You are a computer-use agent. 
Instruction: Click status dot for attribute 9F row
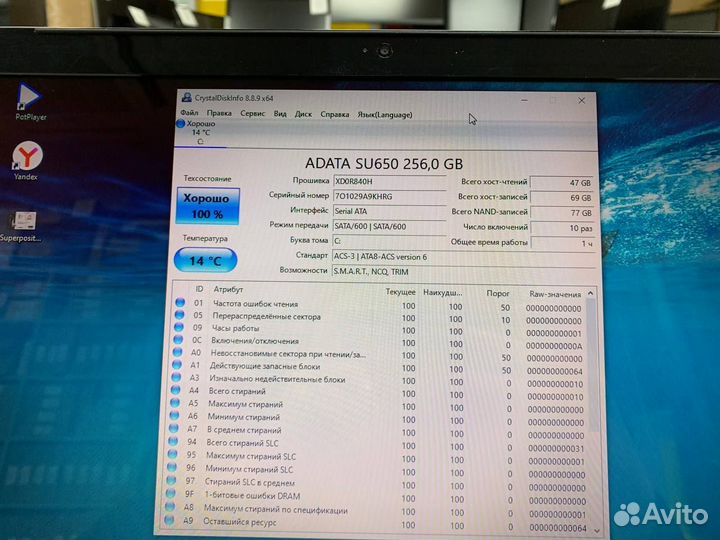170,494
